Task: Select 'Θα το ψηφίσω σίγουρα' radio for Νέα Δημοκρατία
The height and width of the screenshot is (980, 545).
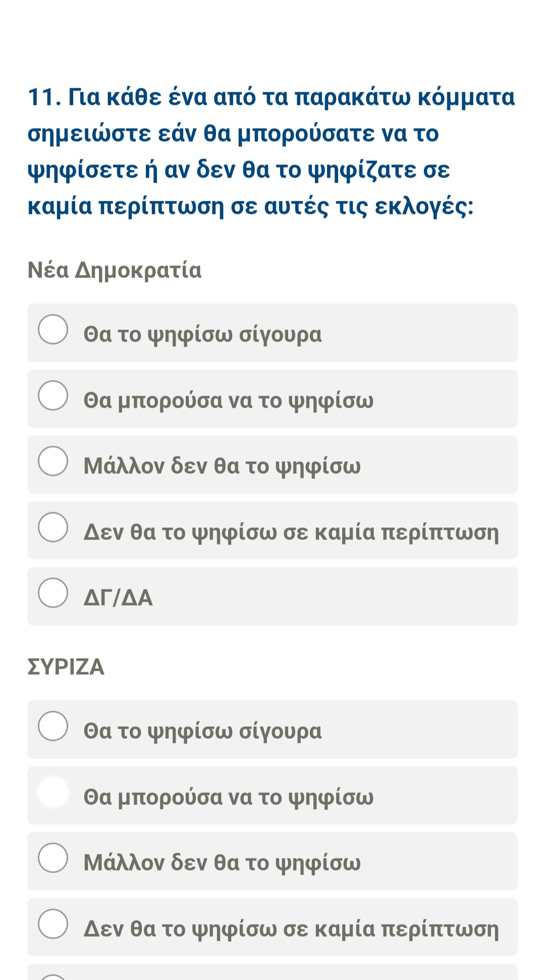Action: 53,330
